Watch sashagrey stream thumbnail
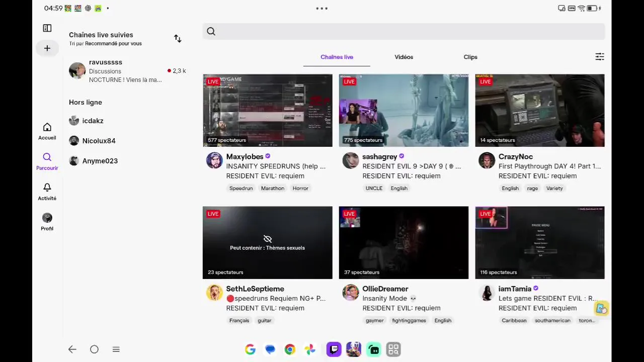The image size is (644, 362). pos(404,111)
